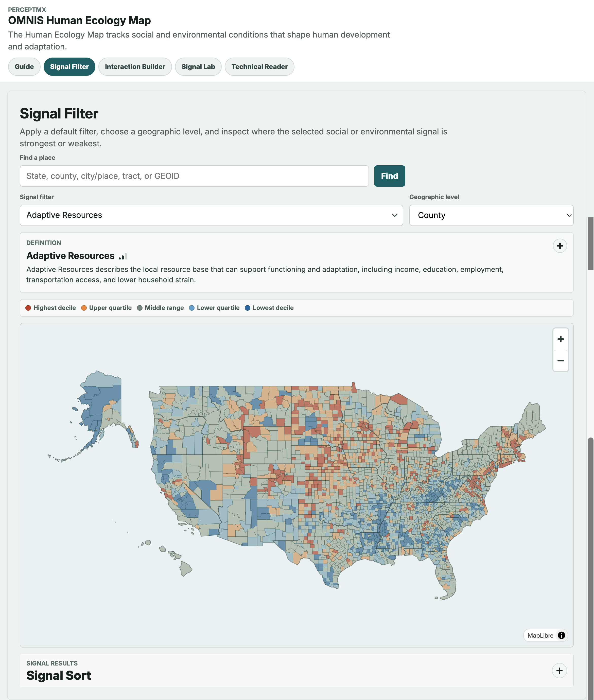Click the MapLibre attribution link
The height and width of the screenshot is (700, 594).
click(x=540, y=635)
